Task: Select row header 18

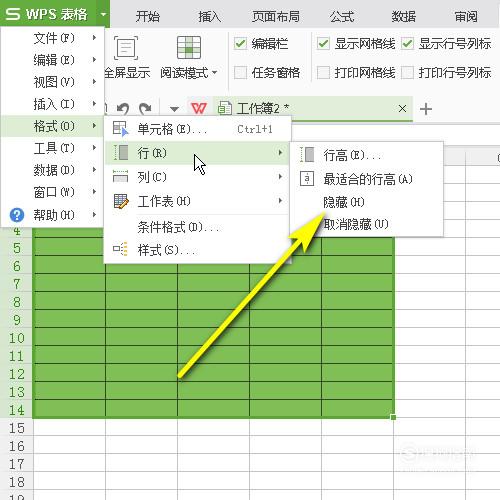Action: (x=17, y=482)
